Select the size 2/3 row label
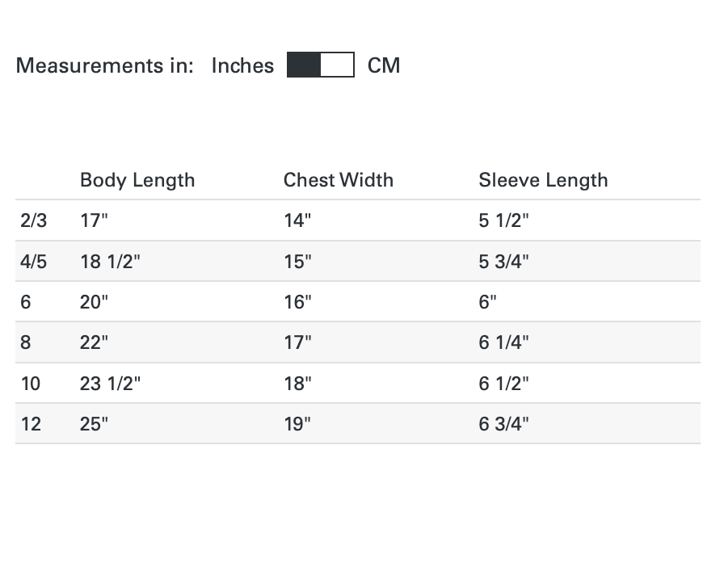This screenshot has width=724, height=588. click(x=34, y=220)
